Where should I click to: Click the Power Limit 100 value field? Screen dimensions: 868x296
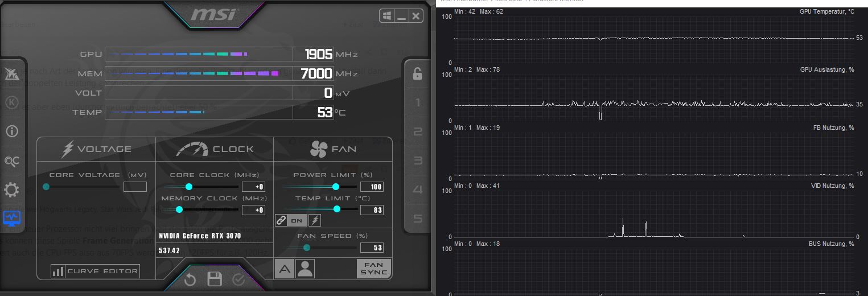[x=372, y=187]
